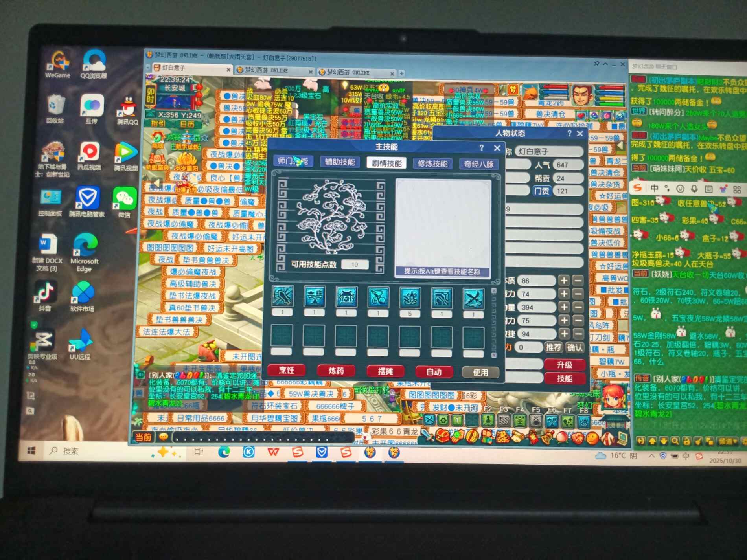Switch to the 灯白意子 game window tab
747x560 pixels.
[192, 68]
